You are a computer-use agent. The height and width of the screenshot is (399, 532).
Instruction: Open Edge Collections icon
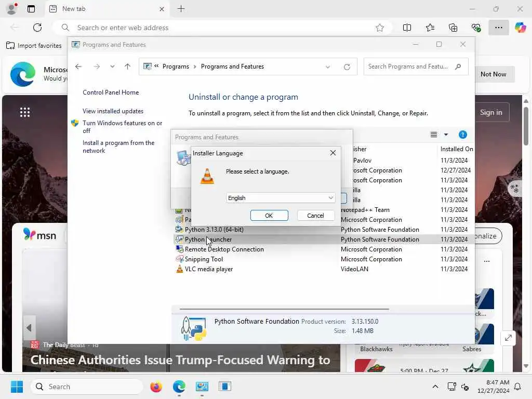453,28
